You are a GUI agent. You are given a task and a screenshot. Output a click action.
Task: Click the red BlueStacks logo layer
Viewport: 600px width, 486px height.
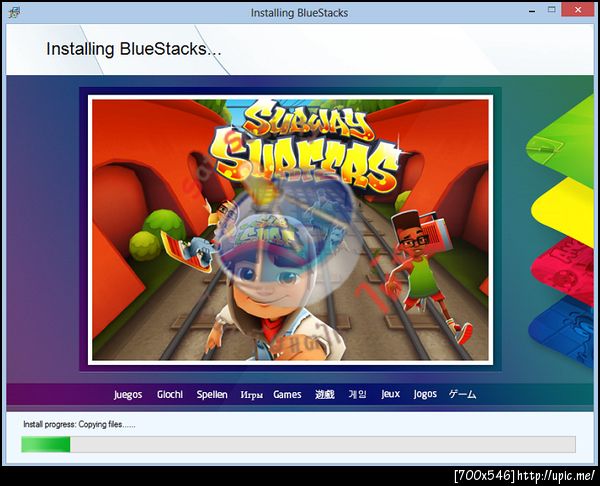click(x=566, y=272)
